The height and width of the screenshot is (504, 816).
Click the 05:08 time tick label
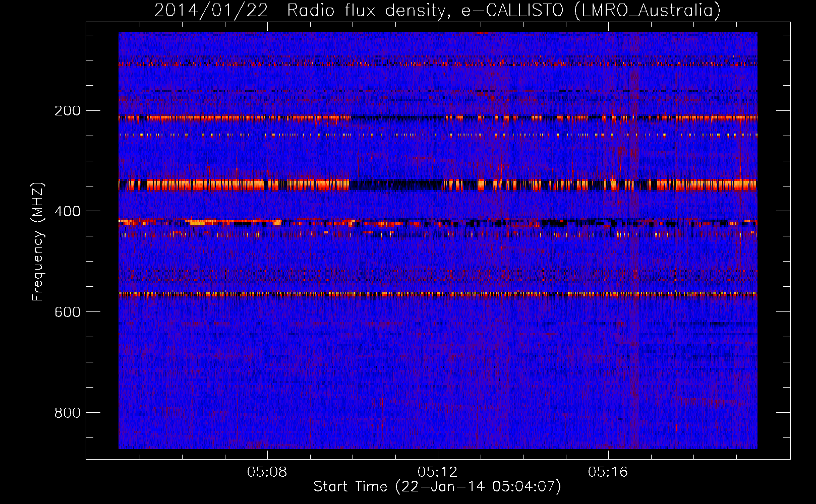tap(267, 472)
